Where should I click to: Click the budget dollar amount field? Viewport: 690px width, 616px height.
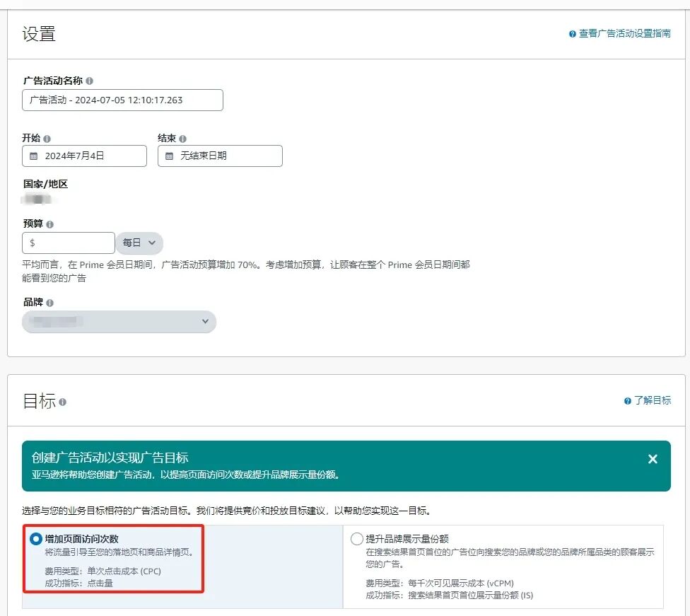coord(68,242)
